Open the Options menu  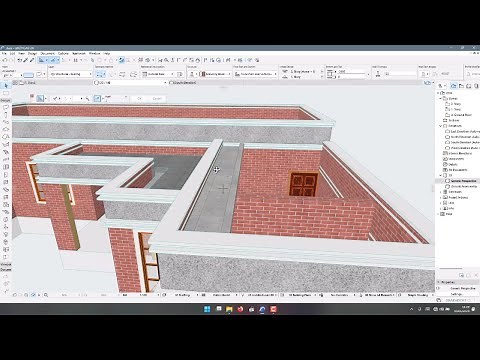63,53
